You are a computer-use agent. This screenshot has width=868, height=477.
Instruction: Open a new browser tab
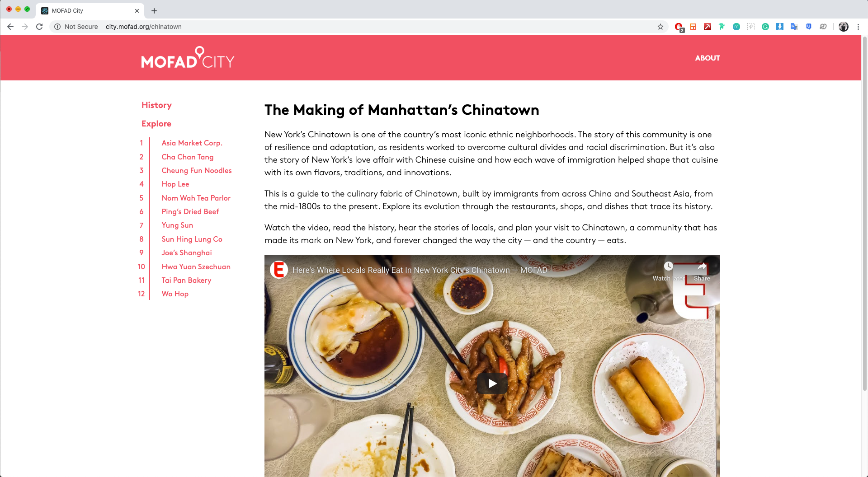click(x=154, y=11)
